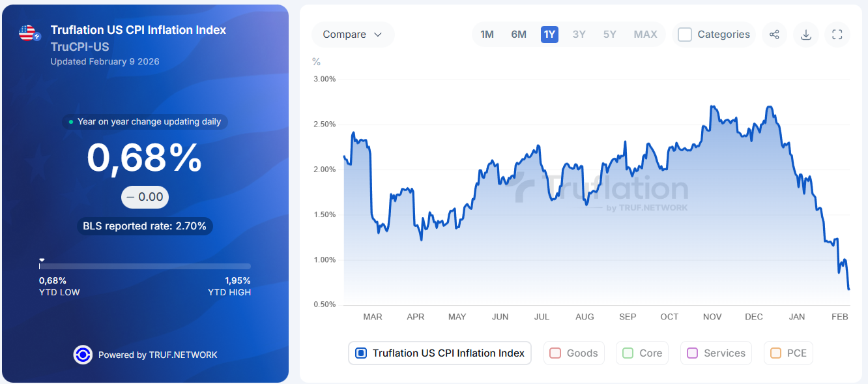
Task: Hide Truflation US CPI Inflation Index series
Action: pos(440,353)
